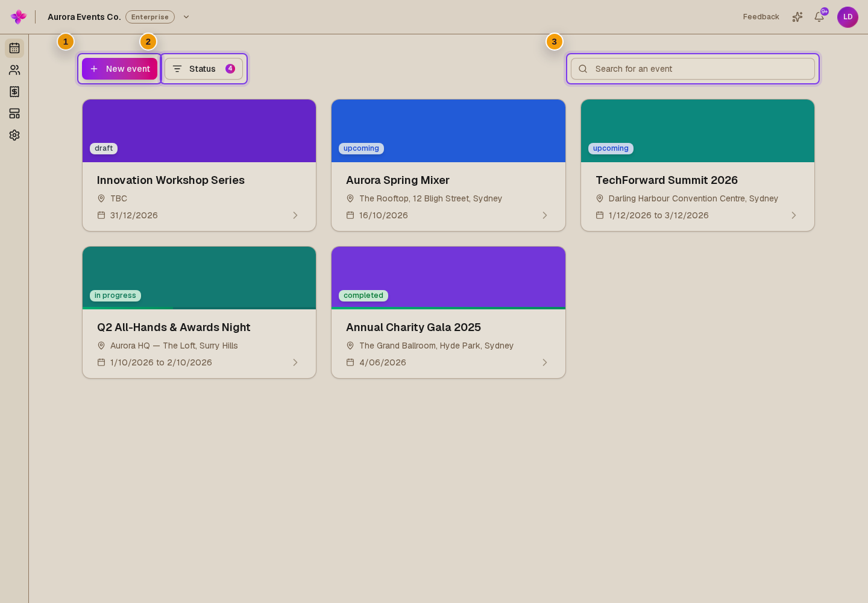The image size is (868, 603).
Task: Click the 4/06/2026 date
Action: tap(383, 362)
